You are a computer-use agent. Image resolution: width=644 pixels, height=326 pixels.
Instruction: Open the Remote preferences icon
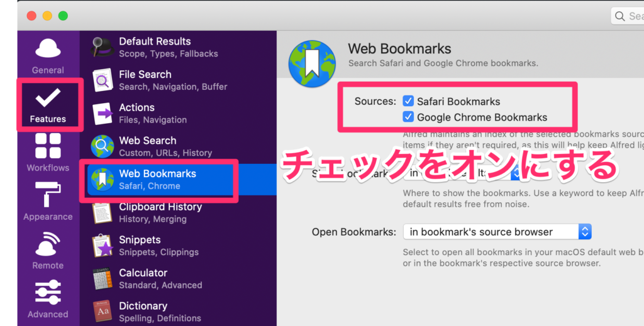click(48, 244)
